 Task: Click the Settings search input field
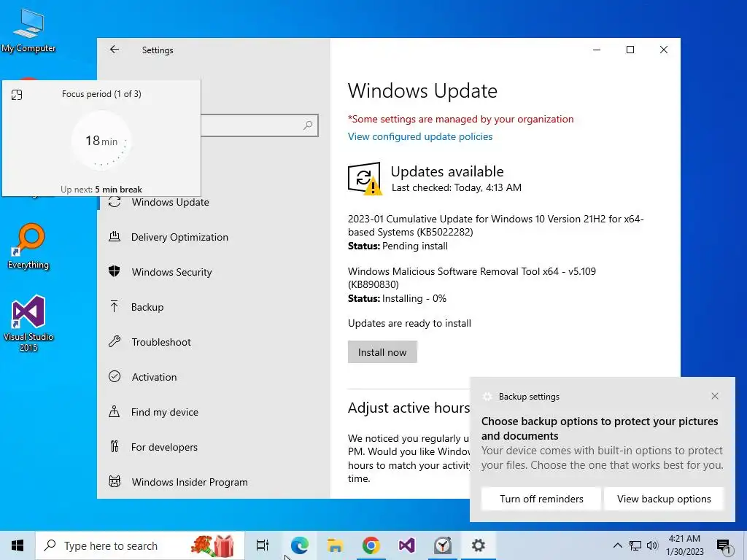pyautogui.click(x=260, y=125)
